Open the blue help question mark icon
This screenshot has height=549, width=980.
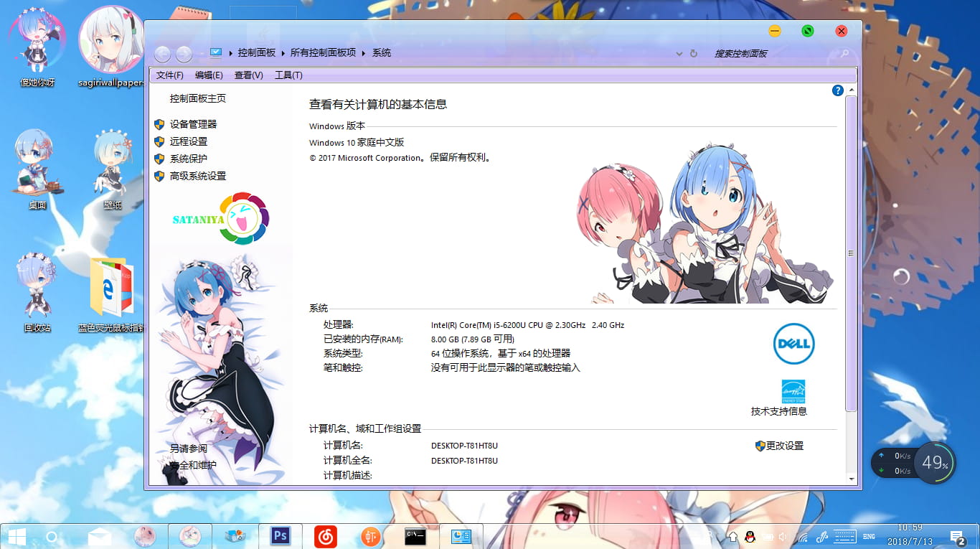(838, 90)
